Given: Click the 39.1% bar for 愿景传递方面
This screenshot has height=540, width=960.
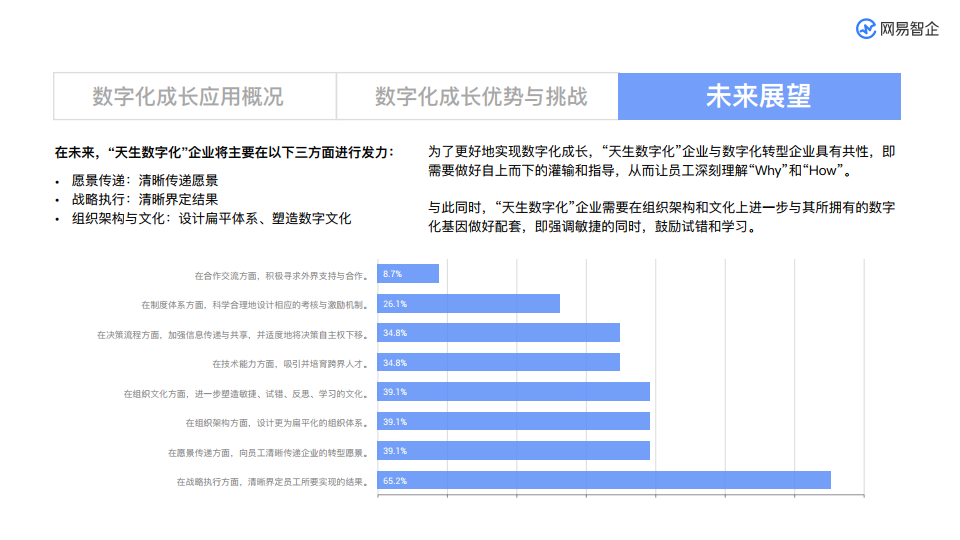Looking at the screenshot, I should click(513, 451).
